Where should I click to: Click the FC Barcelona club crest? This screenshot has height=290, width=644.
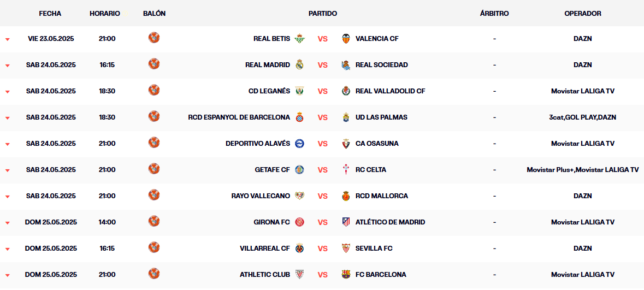[x=346, y=274]
